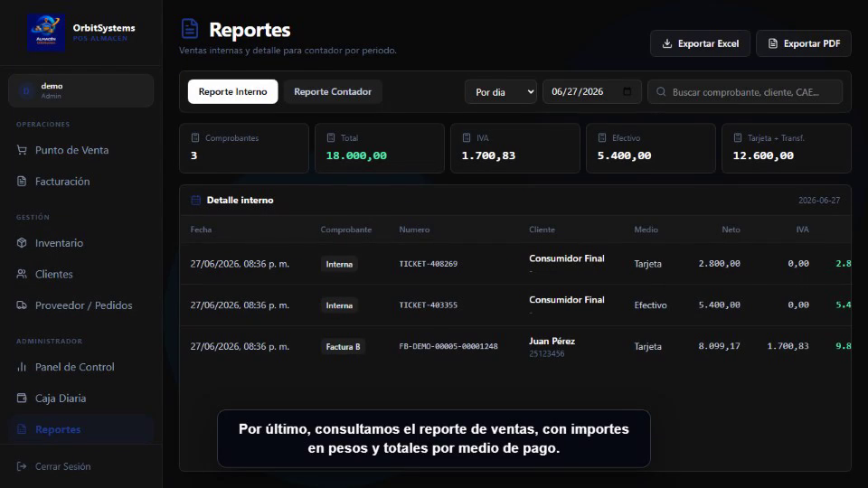Click the Reportes sidebar file icon
The width and height of the screenshot is (868, 488).
click(22, 428)
